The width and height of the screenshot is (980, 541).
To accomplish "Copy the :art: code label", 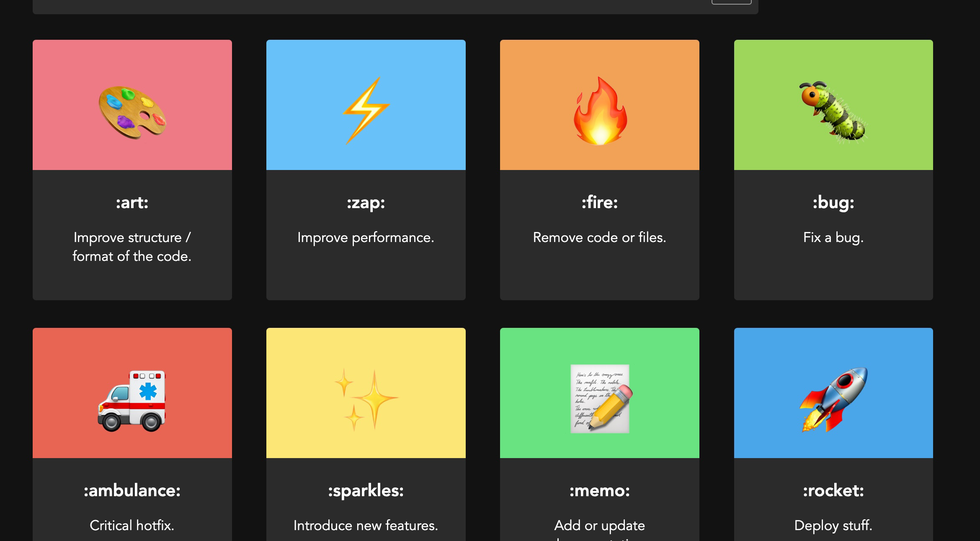I will (132, 203).
